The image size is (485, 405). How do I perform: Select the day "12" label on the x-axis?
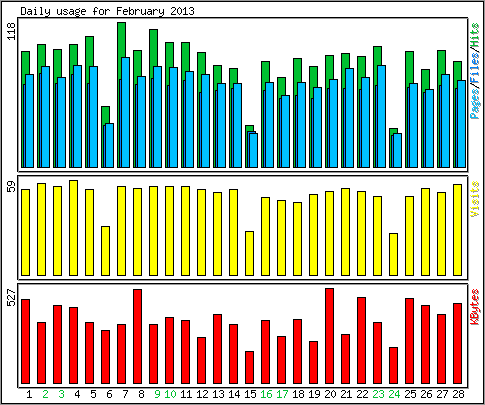(202, 394)
